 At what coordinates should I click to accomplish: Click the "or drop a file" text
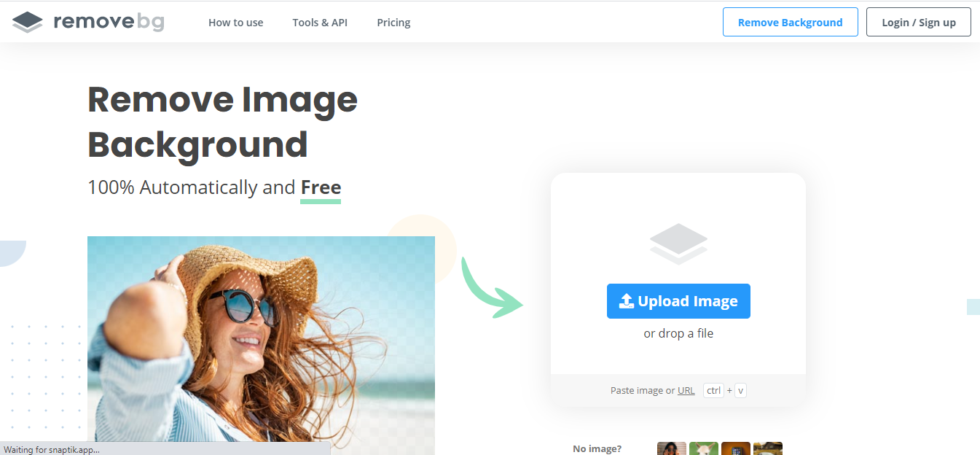click(x=678, y=334)
